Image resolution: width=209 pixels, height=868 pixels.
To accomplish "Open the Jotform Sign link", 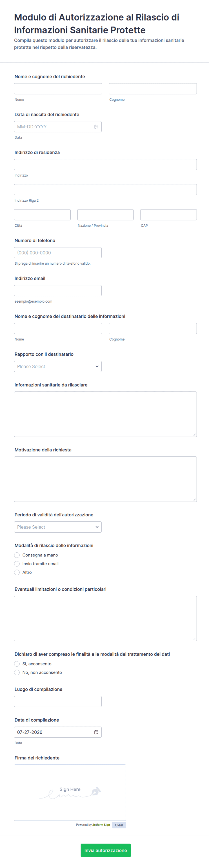I will [x=101, y=825].
